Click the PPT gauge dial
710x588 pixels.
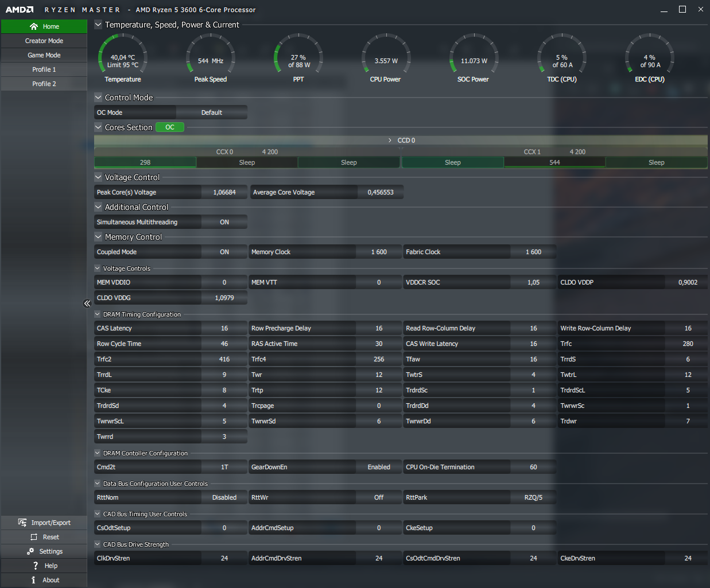tap(298, 54)
